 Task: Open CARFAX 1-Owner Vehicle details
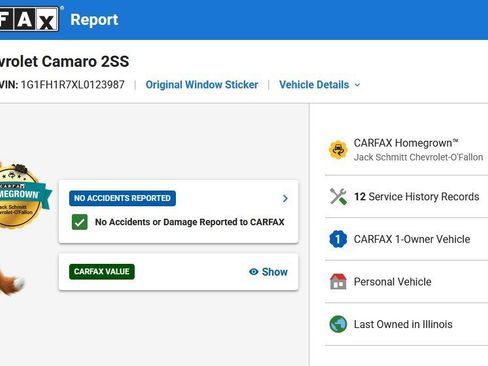point(412,239)
